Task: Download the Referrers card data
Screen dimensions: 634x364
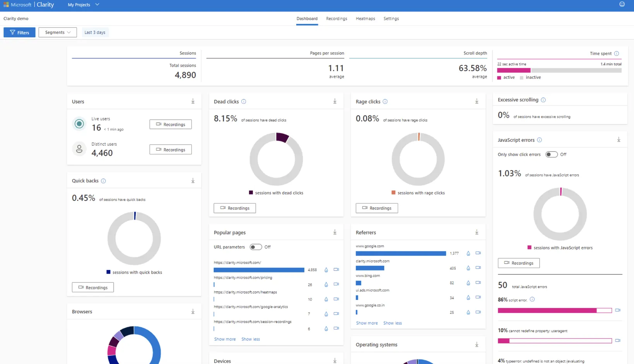Action: [x=477, y=232]
